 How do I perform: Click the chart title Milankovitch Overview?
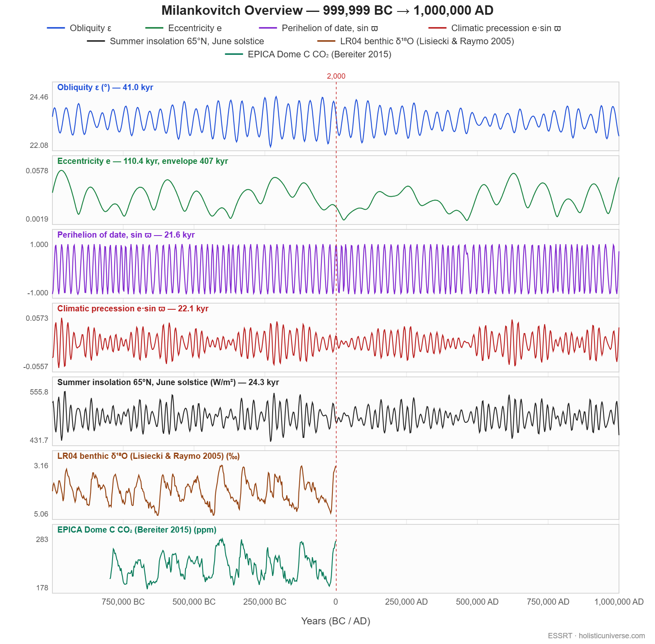pyautogui.click(x=327, y=10)
